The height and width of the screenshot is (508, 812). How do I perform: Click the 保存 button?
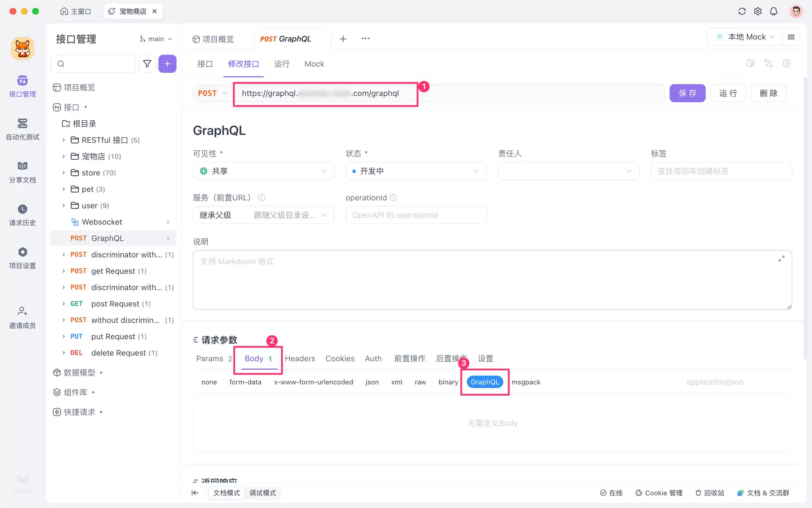point(687,93)
